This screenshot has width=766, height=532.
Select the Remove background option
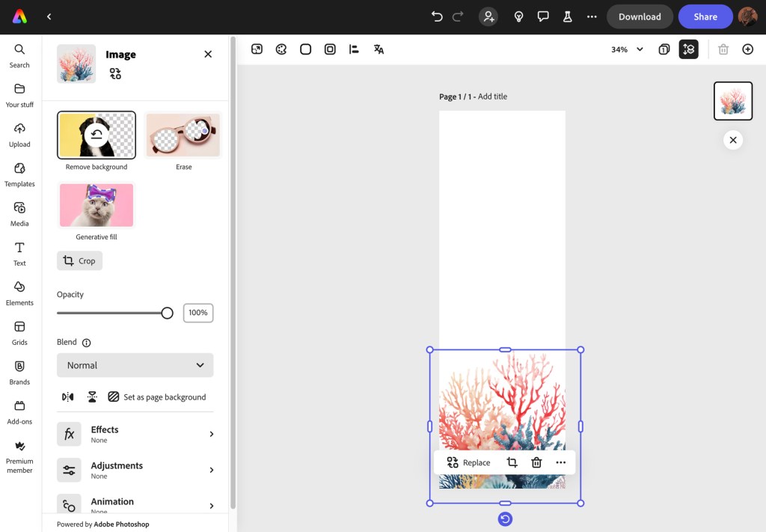[x=96, y=135]
